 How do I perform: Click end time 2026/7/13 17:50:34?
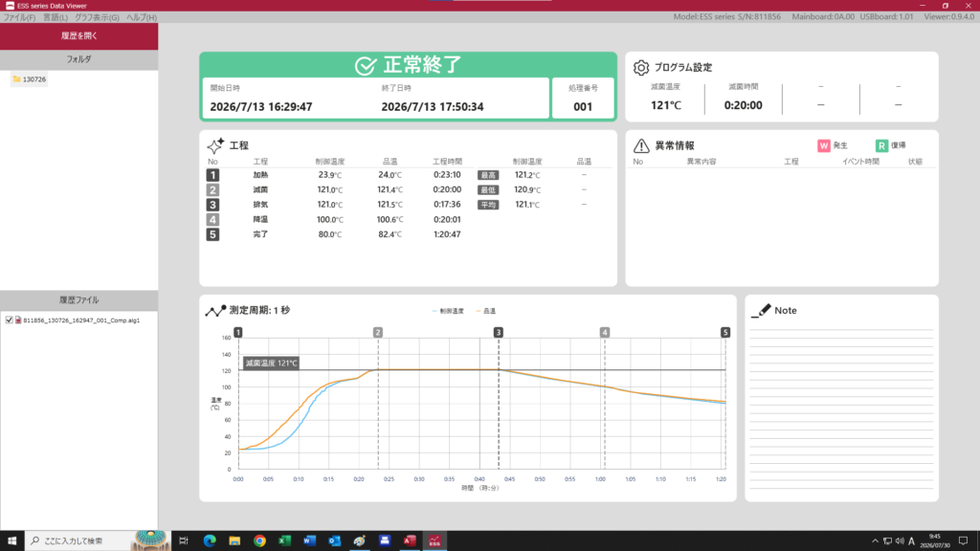point(433,107)
